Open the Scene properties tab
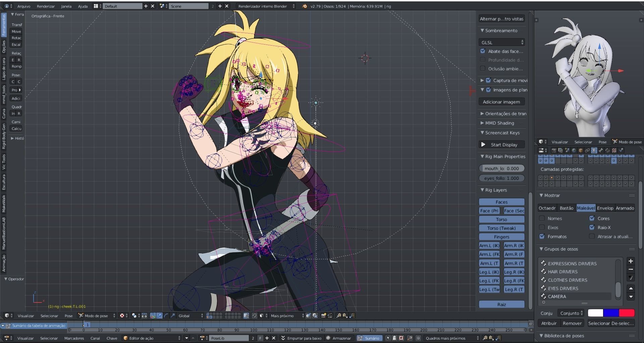Screen dimensions: 644x343 click(567, 150)
